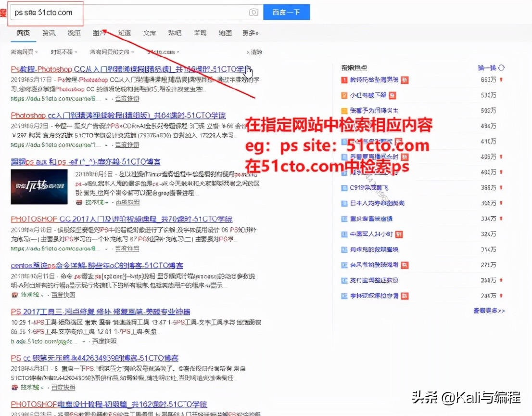Open the 时间不限 time filter dropdown
The image size is (532, 416).
click(x=64, y=52)
